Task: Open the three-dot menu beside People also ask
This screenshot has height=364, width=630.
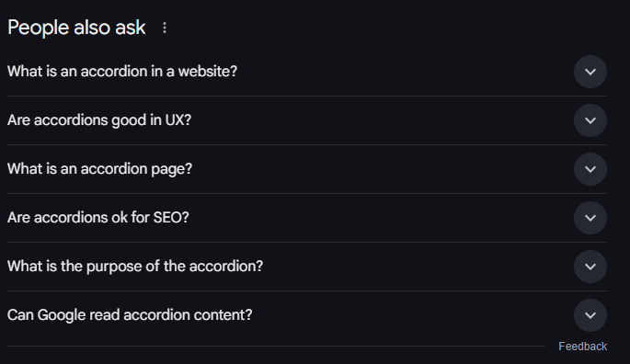Action: point(165,28)
